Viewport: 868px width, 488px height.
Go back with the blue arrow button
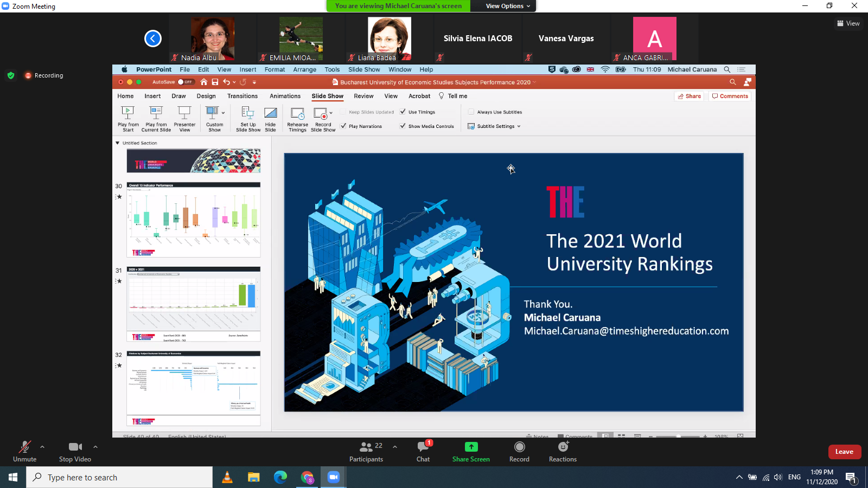153,38
